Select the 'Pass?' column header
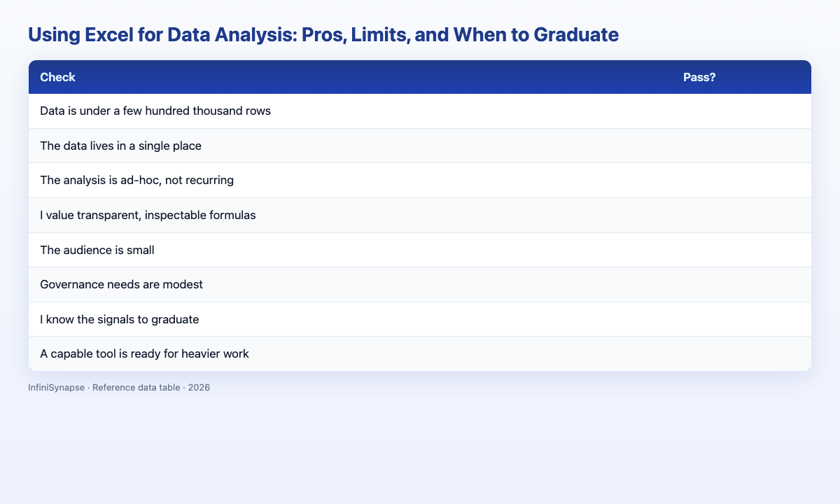 (x=699, y=78)
